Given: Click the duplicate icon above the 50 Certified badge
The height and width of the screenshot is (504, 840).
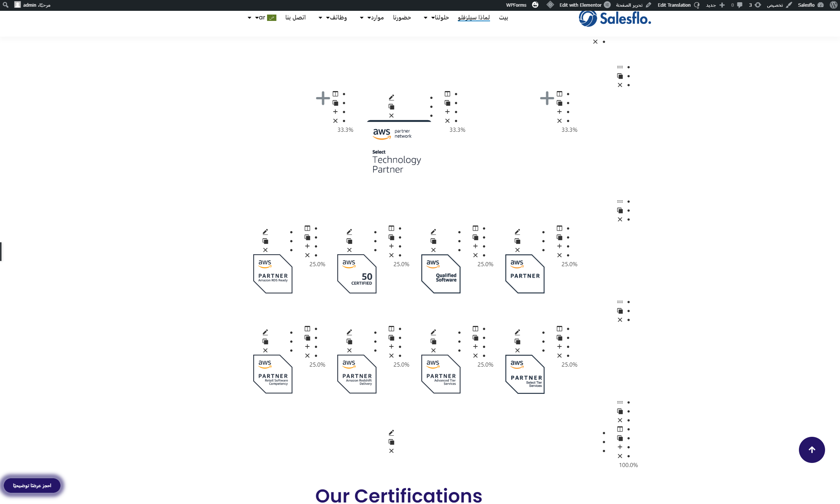Looking at the screenshot, I should pyautogui.click(x=349, y=241).
